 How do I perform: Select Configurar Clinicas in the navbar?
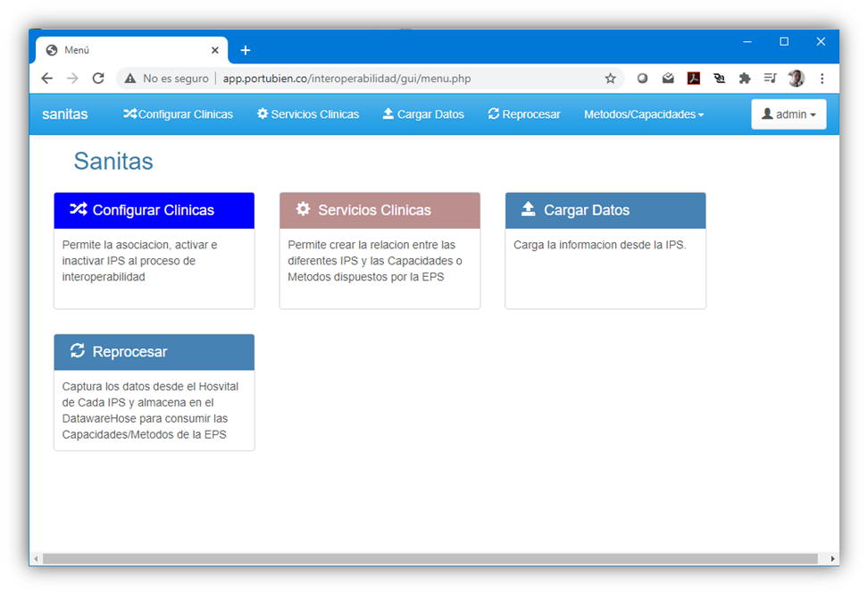[178, 114]
